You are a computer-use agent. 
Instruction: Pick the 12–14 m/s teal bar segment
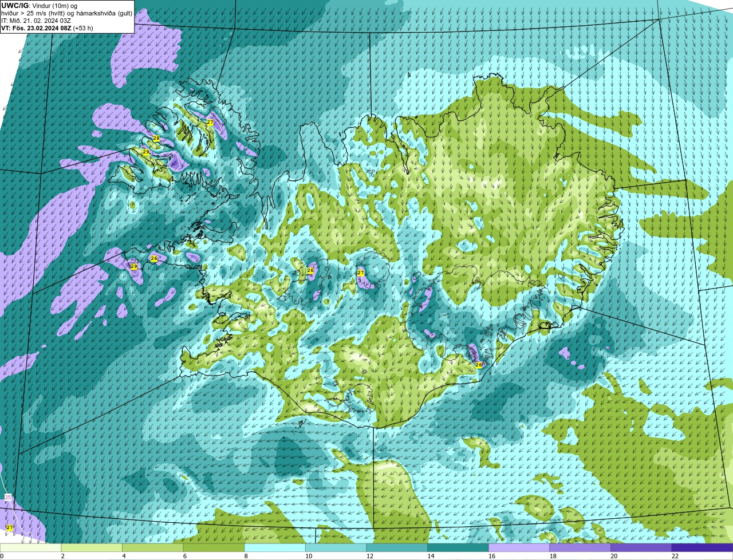pos(397,548)
